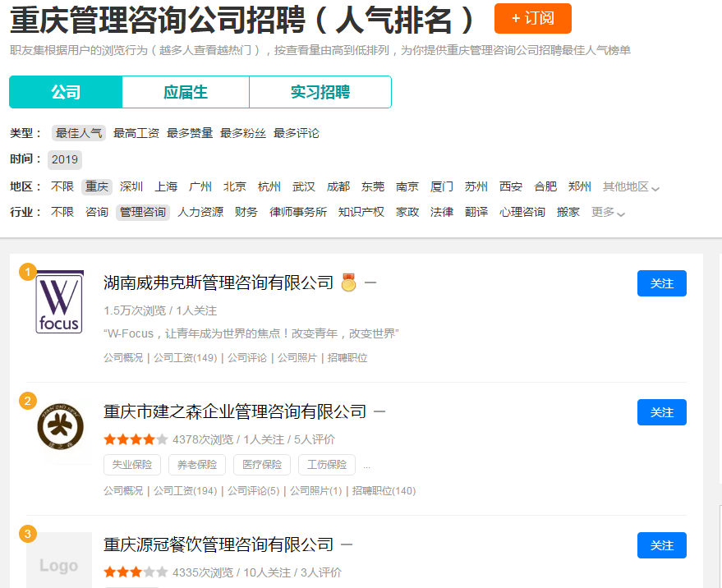Image resolution: width=722 pixels, height=588 pixels.
Task: Filter region by 武汉
Action: [x=304, y=186]
